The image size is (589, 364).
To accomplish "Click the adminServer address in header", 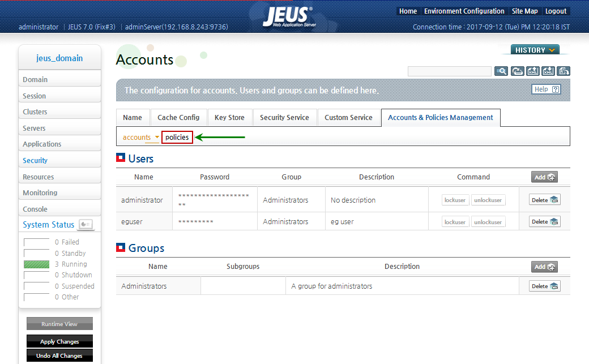I will tap(177, 27).
